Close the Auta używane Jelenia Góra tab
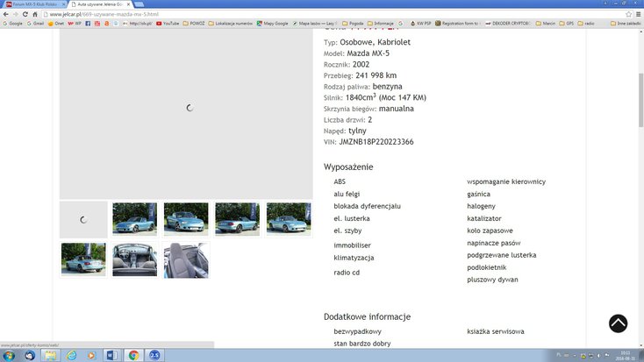Viewport: 644px width, 362px height. click(129, 4)
